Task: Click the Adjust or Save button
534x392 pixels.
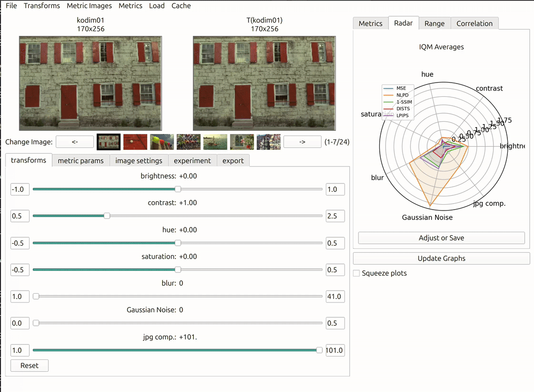Action: click(x=442, y=238)
